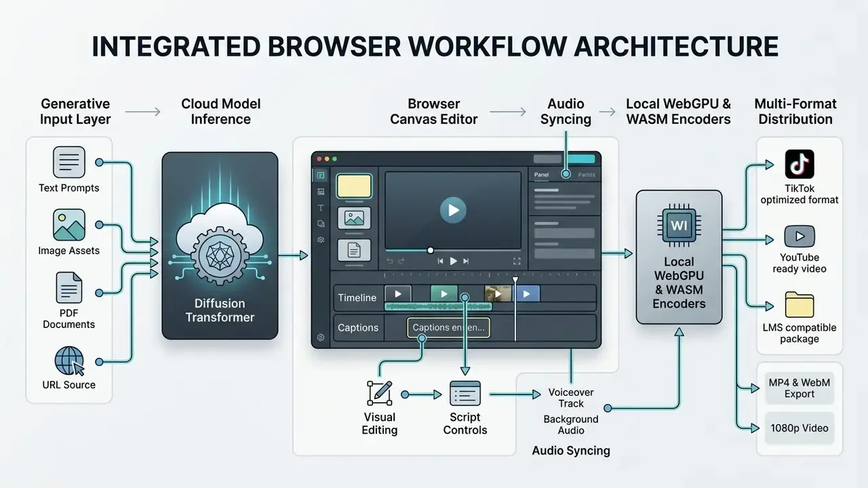
Task: Open the grid icon above the Text tool
Action: pyautogui.click(x=321, y=192)
